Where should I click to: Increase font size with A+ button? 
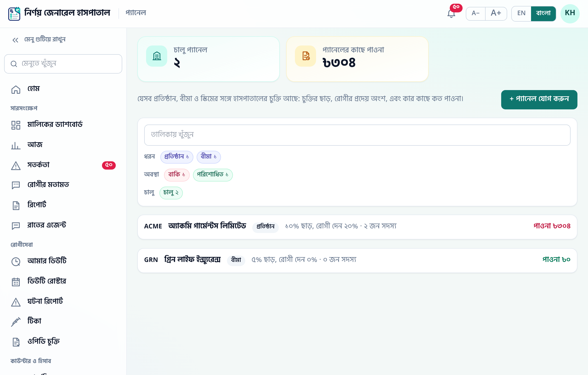tap(496, 13)
